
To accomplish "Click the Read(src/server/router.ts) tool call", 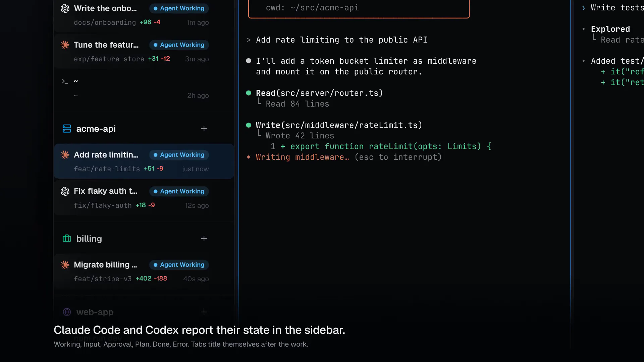I will click(x=319, y=93).
